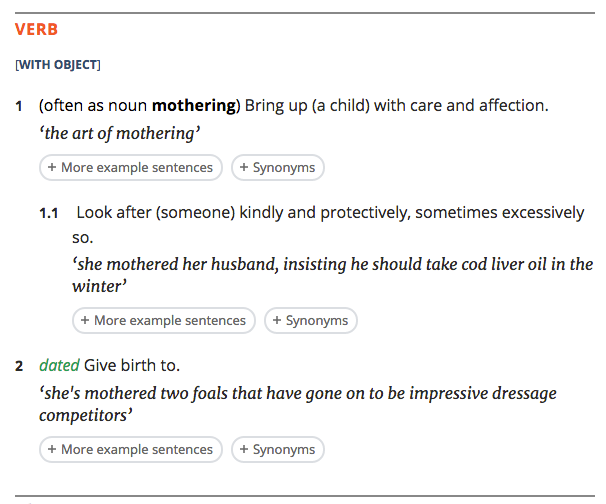The height and width of the screenshot is (504, 606).
Task: Select the example 'the art of mothering'
Action: click(x=120, y=133)
